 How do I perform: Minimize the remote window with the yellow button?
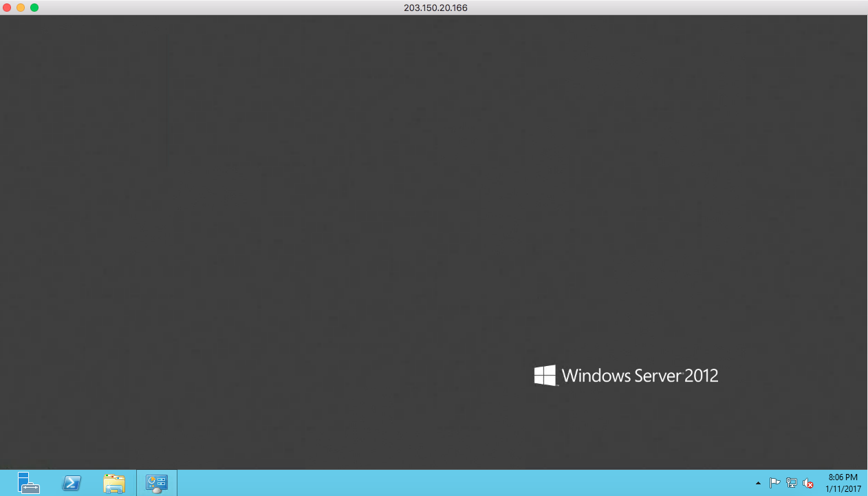21,8
